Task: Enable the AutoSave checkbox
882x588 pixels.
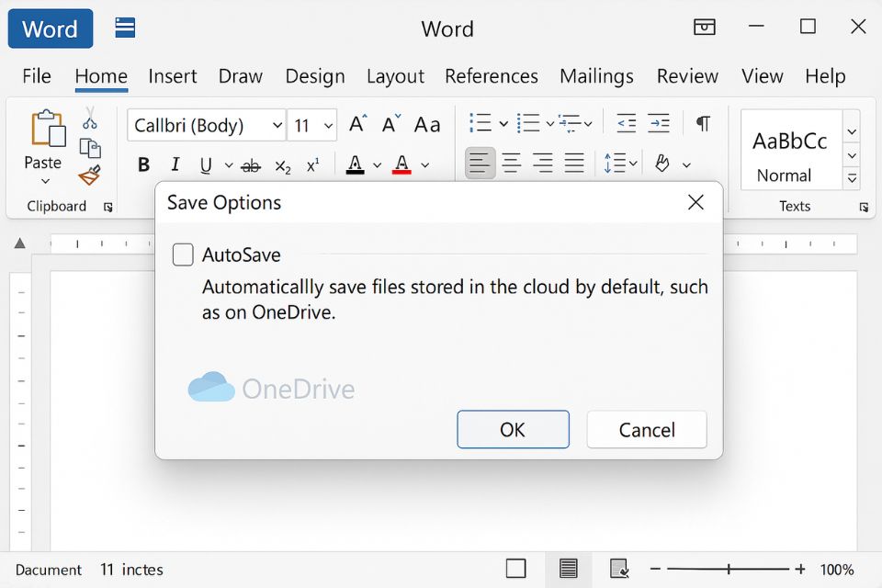Action: (183, 254)
